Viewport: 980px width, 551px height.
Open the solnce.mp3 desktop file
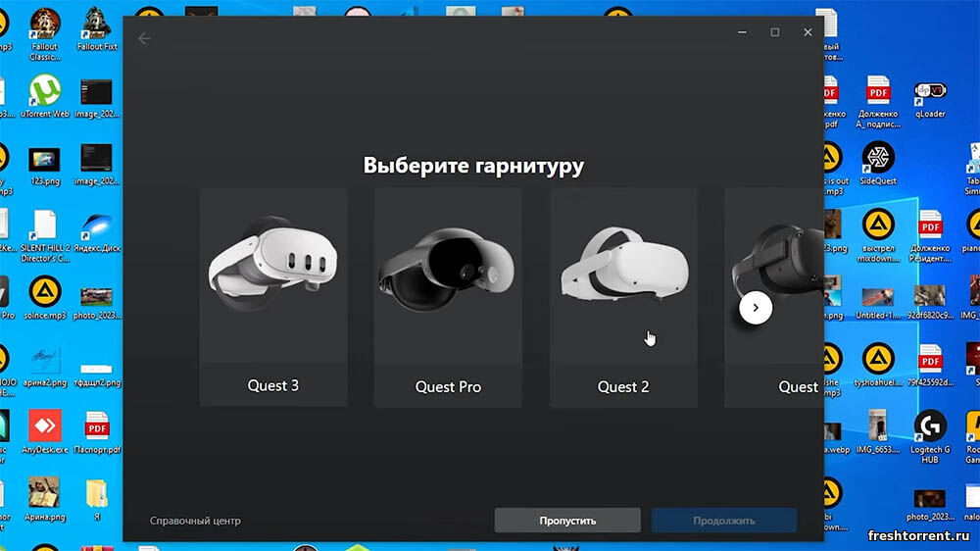[x=45, y=298]
